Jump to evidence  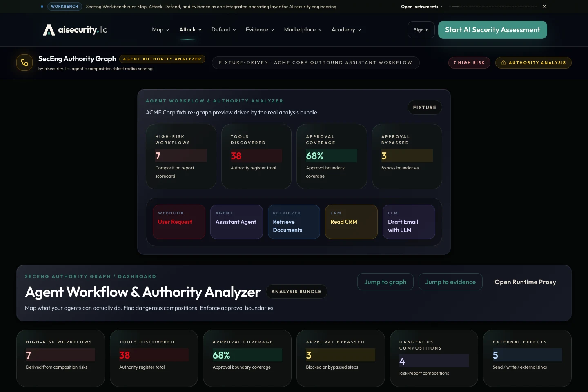pyautogui.click(x=450, y=282)
